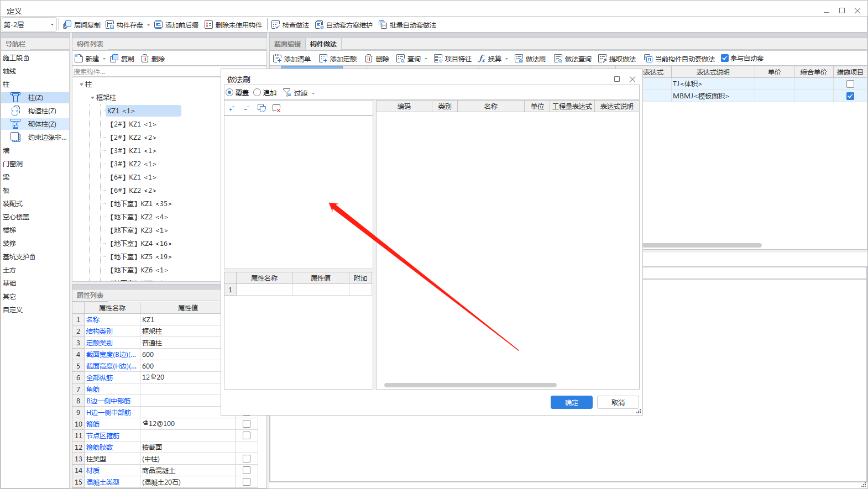Toggle 附加 checkbox for 节点区箍筋 row
This screenshot has width=868, height=489.
247,435
